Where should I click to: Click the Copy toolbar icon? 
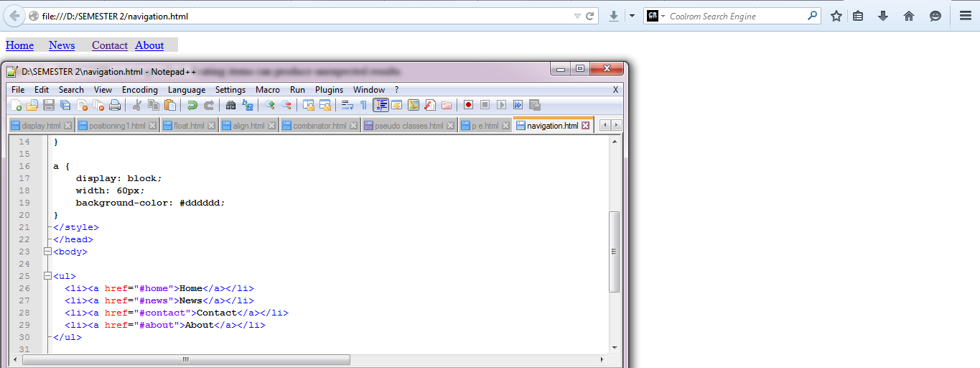[x=153, y=105]
